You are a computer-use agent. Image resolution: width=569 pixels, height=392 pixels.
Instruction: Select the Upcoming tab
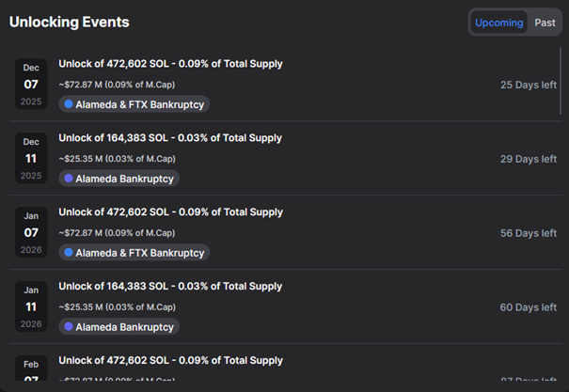point(498,23)
